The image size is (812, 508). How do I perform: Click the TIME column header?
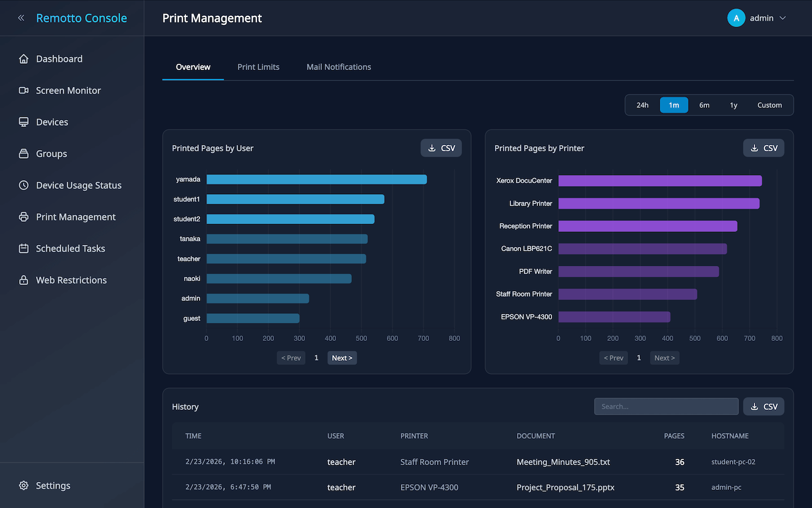pyautogui.click(x=193, y=436)
